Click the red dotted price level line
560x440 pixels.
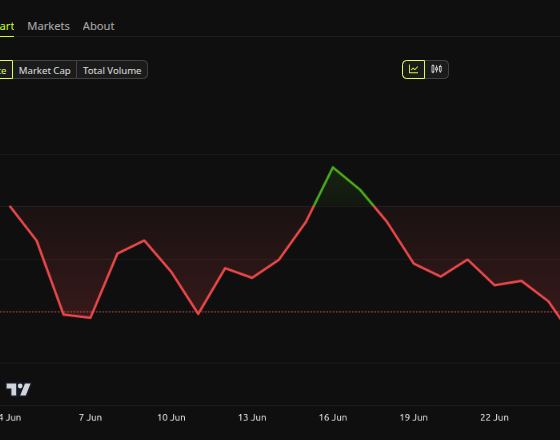pyautogui.click(x=280, y=312)
